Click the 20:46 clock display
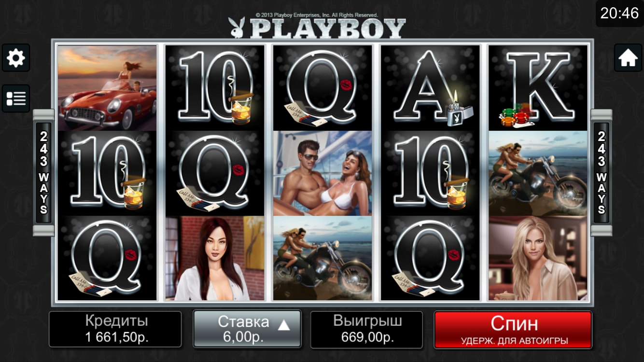 [619, 13]
